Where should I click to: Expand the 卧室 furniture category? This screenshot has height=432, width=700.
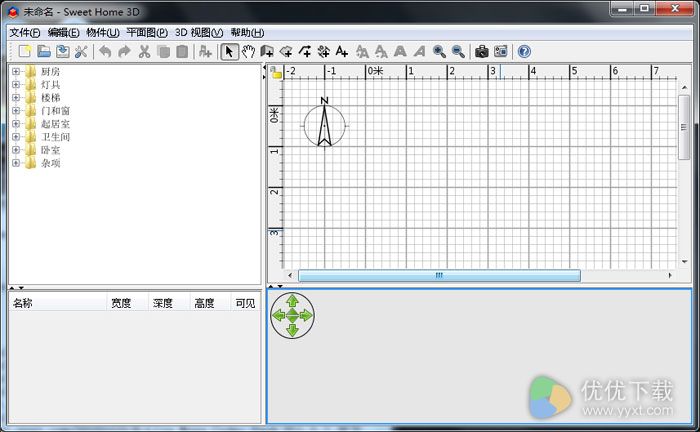(x=16, y=150)
